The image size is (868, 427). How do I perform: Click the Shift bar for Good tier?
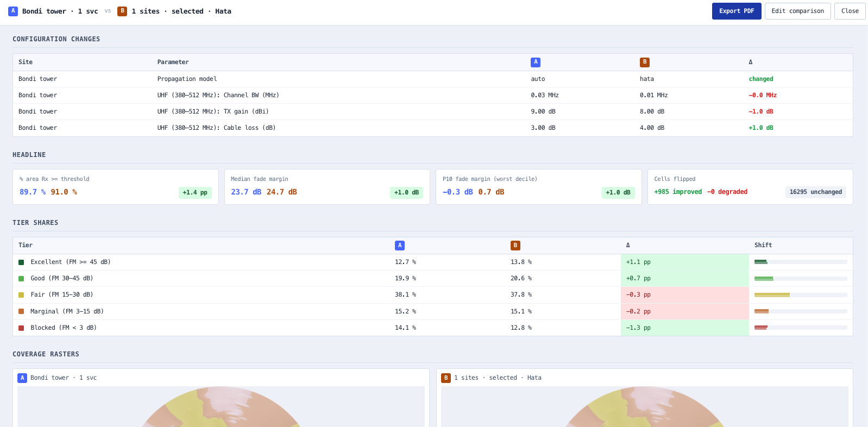[x=801, y=279]
